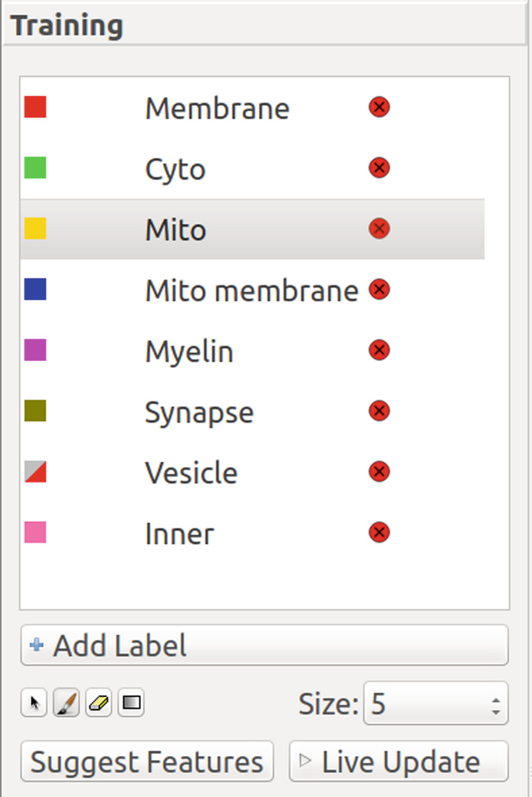Screen dimensions: 532x797
Task: Remove the Mito label
Action: click(x=379, y=229)
